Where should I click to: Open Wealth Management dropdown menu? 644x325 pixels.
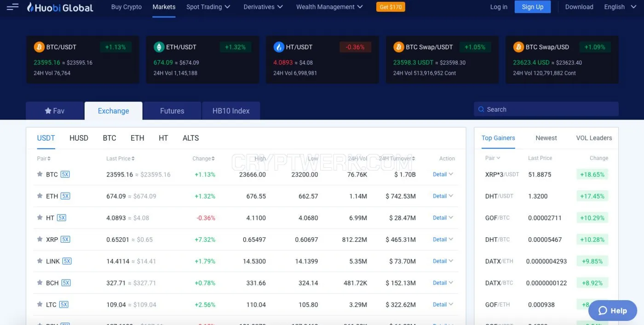point(329,7)
